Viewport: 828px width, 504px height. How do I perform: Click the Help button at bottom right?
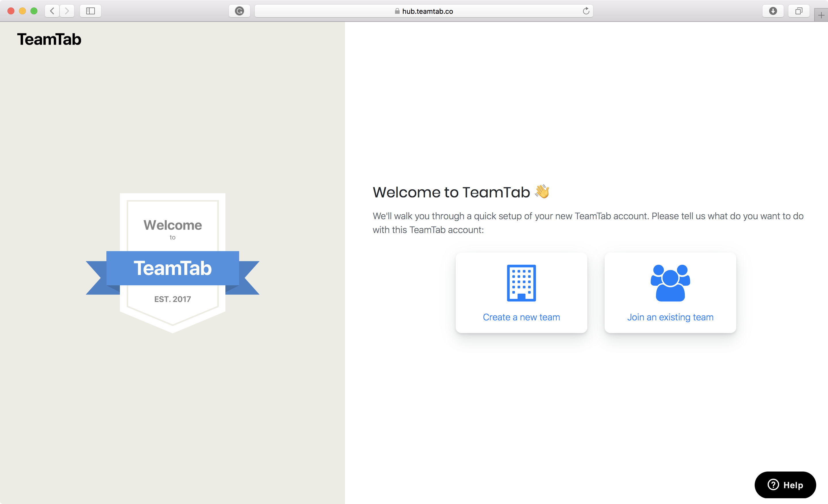785,485
